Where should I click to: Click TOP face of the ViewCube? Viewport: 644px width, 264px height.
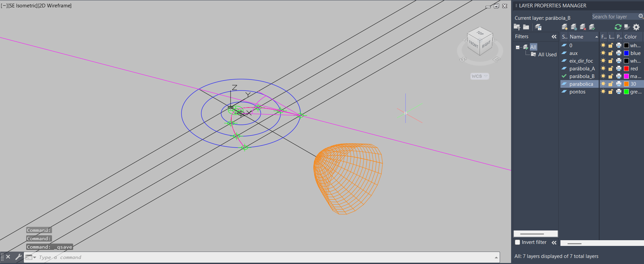pos(480,33)
